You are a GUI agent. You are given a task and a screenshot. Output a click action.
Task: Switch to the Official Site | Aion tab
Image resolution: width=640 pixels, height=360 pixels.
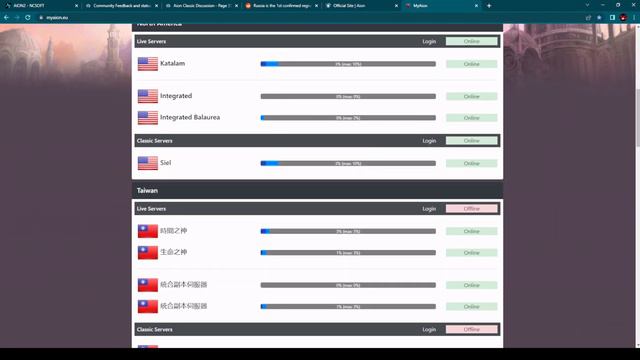click(361, 6)
